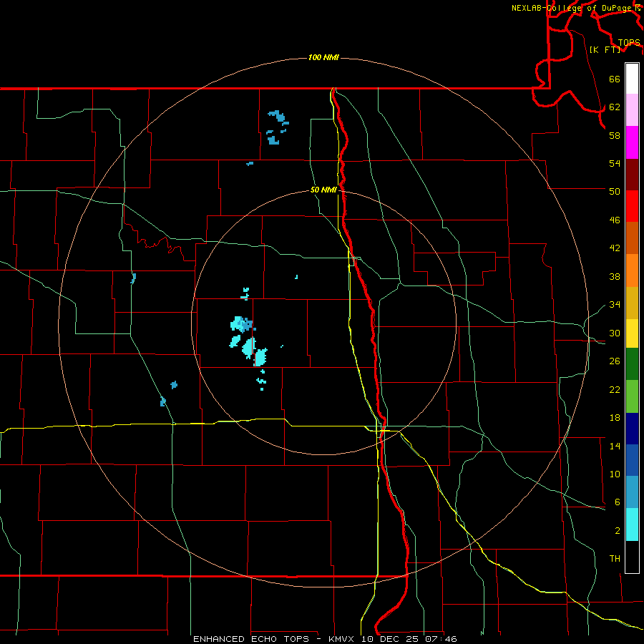The width and height of the screenshot is (644, 644).
Task: Click the 'TOPS' legend title
Action: 629,43
